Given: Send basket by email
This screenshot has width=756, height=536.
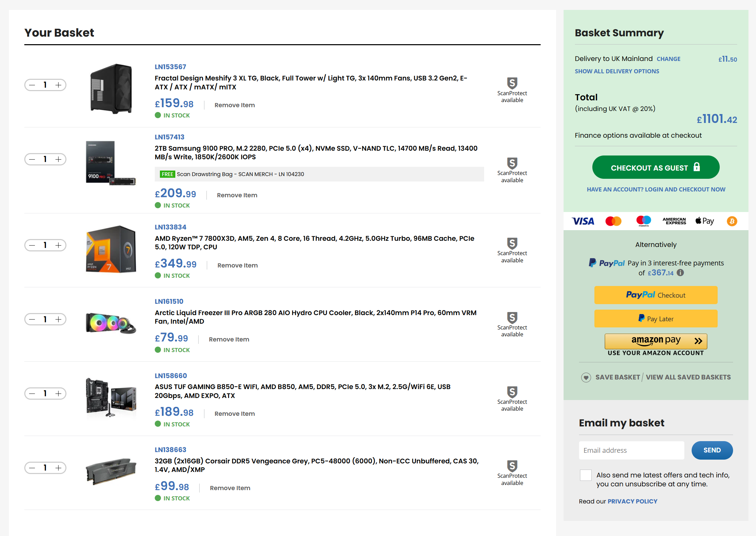Looking at the screenshot, I should (712, 451).
